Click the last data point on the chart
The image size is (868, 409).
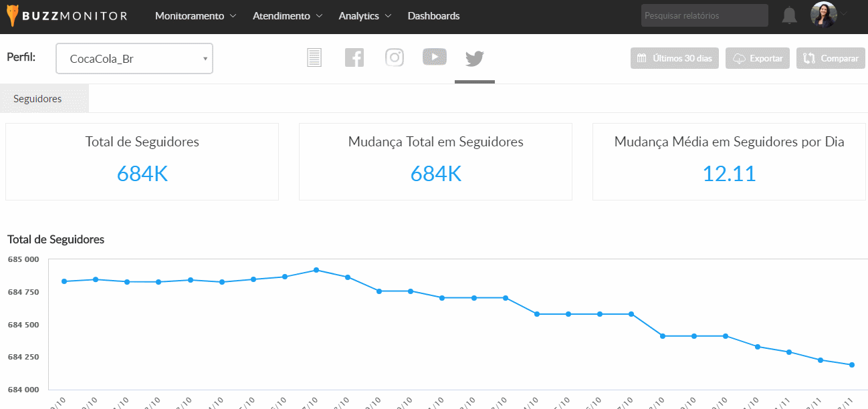tap(852, 365)
